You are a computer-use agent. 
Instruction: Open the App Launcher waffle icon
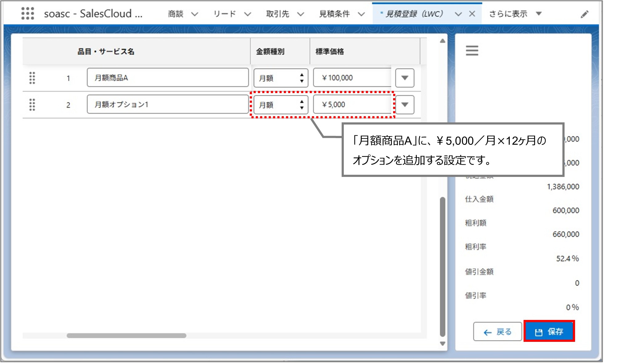[x=28, y=14]
